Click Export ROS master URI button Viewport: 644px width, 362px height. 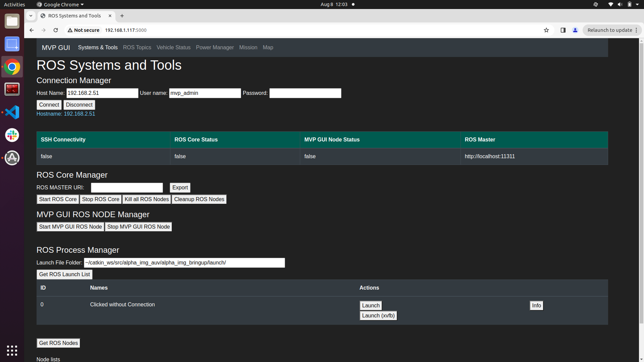click(x=180, y=188)
